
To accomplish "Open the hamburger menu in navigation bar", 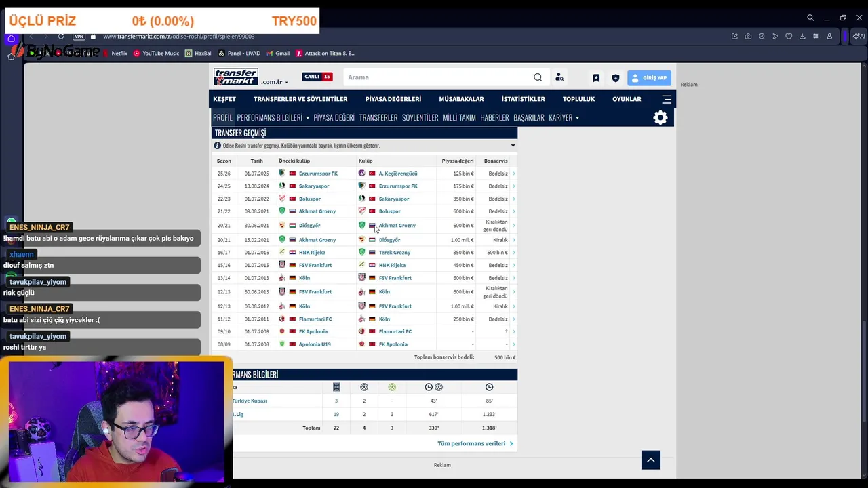I will coord(667,99).
